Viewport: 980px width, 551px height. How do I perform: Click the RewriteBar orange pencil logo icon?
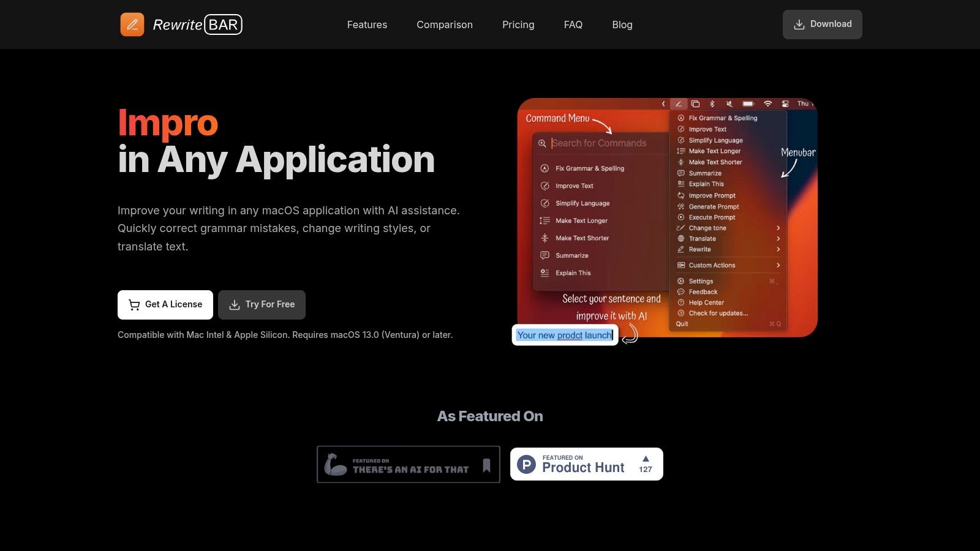tap(132, 24)
